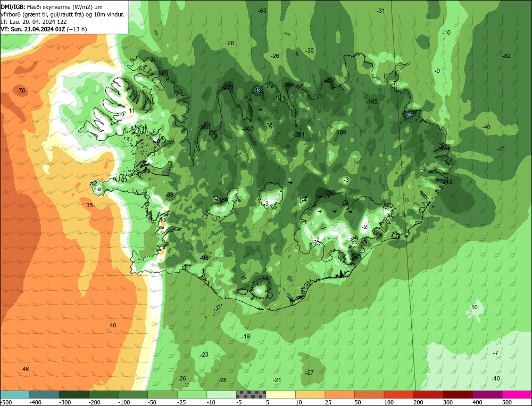The width and height of the screenshot is (532, 406).
Task: Click the '-21' value near the bottom edge
Action: [x=277, y=380]
